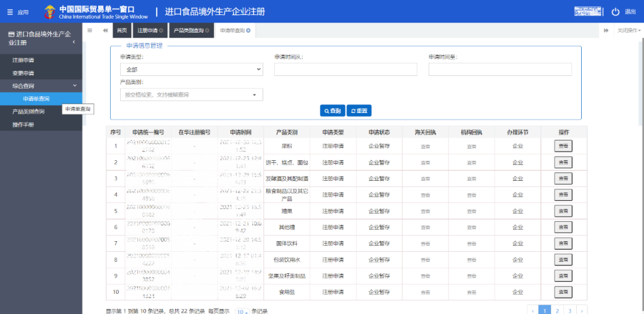644x314 pixels.
Task: Click the power icon to log out
Action: (615, 12)
